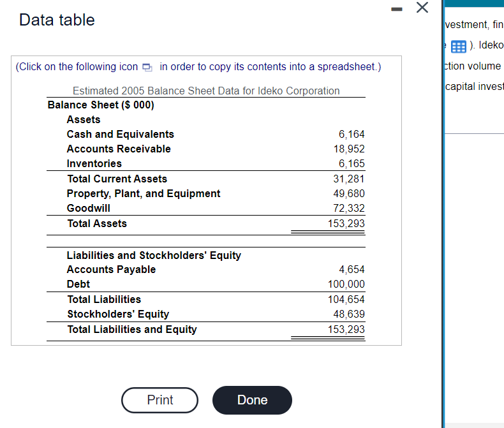
Task: Select the Total Liabilities and Equity value 153,293
Action: tap(346, 330)
